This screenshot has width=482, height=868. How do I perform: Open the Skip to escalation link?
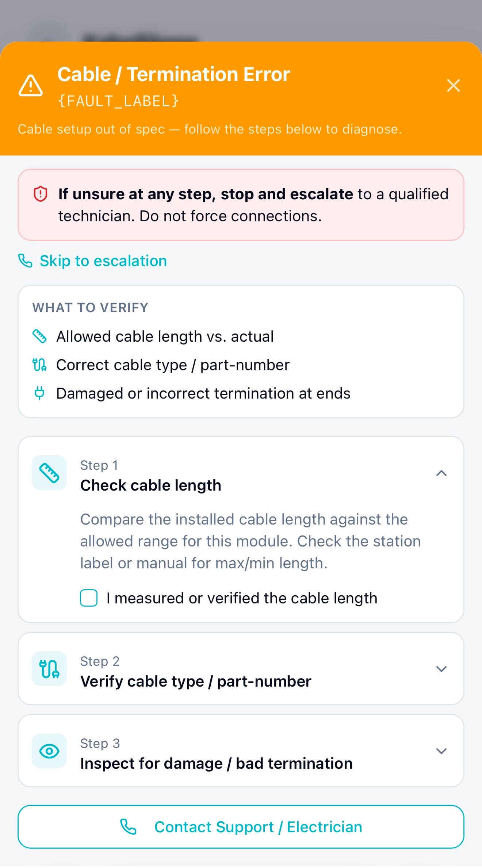pyautogui.click(x=103, y=261)
